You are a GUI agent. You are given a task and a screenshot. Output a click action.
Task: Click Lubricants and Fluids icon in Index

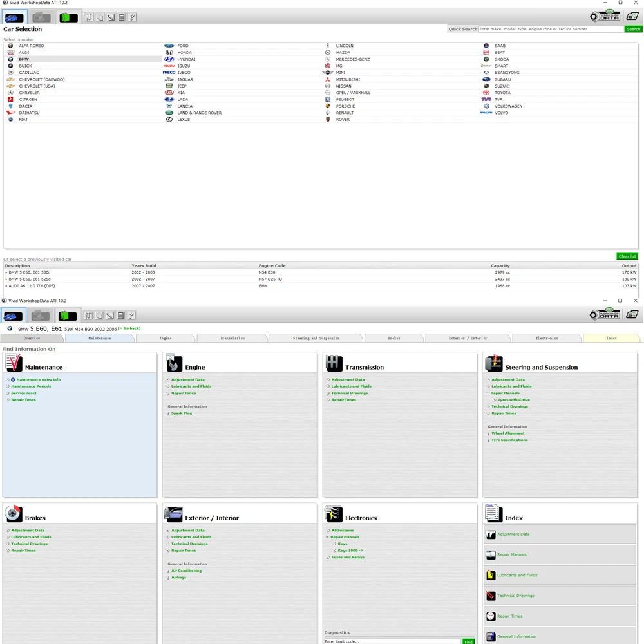pyautogui.click(x=491, y=575)
